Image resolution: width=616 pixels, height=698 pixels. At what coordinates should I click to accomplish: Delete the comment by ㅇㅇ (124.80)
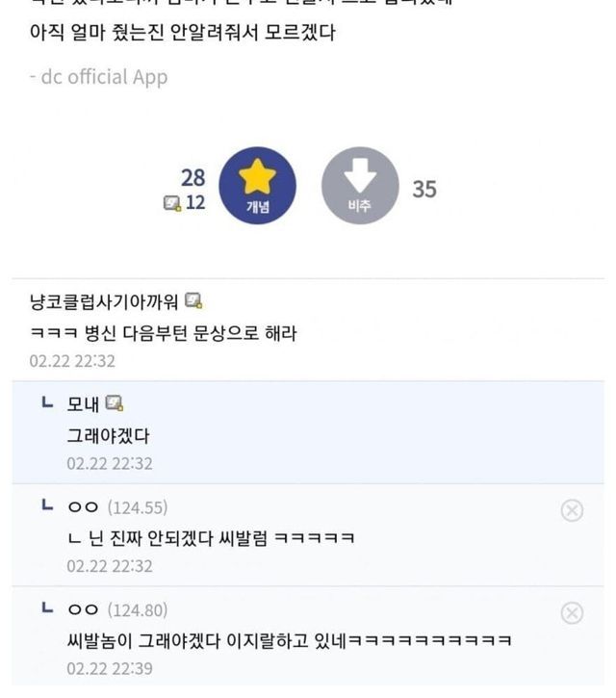coord(572,612)
